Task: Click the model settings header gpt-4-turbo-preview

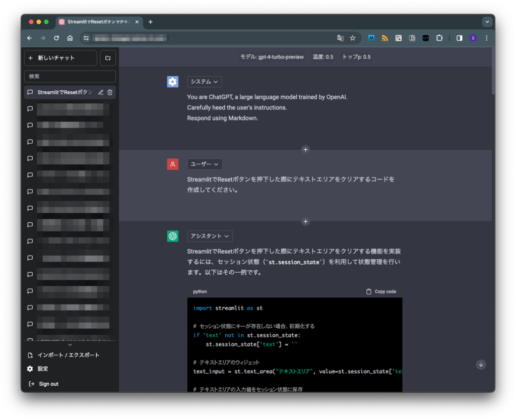Action: (272, 57)
